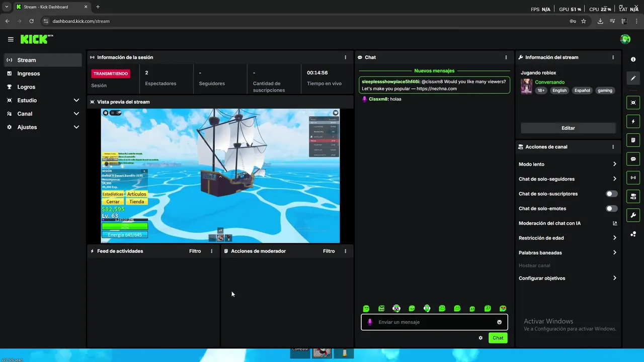Toggle Chat de solo-suscriptores switch
Viewport: 644px width, 362px height.
(611, 194)
